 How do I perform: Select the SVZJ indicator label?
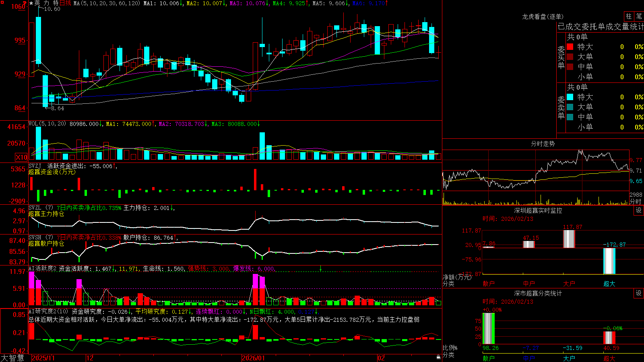click(35, 166)
